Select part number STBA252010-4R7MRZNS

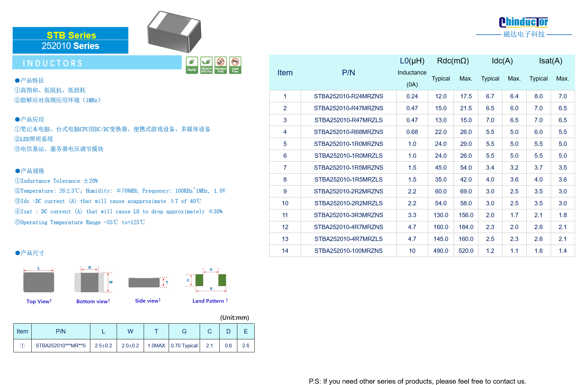348,227
